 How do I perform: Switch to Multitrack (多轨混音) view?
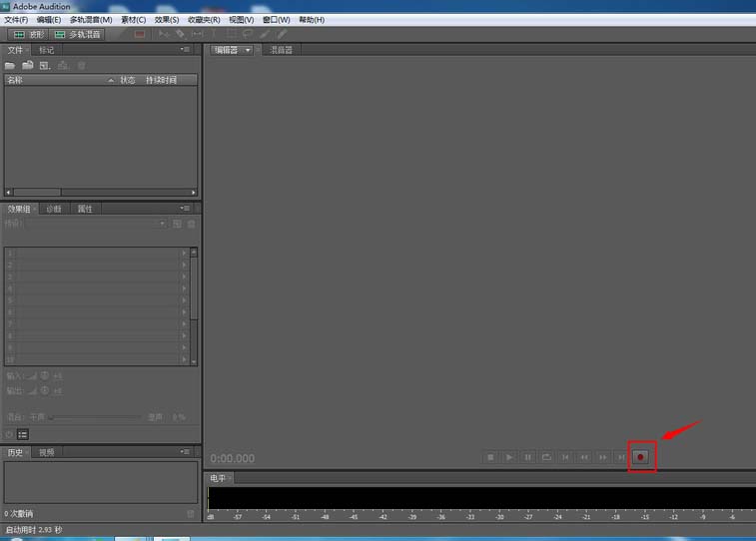coord(77,34)
